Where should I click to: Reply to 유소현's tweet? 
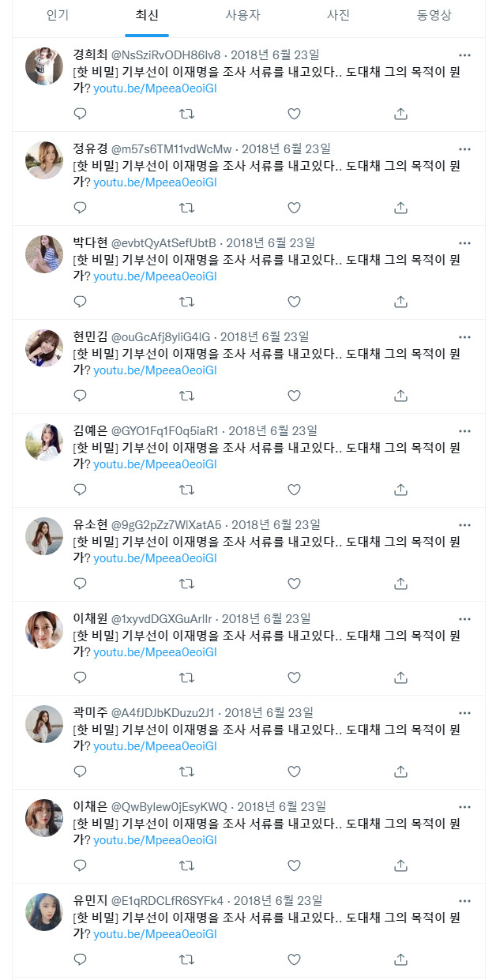tap(80, 583)
